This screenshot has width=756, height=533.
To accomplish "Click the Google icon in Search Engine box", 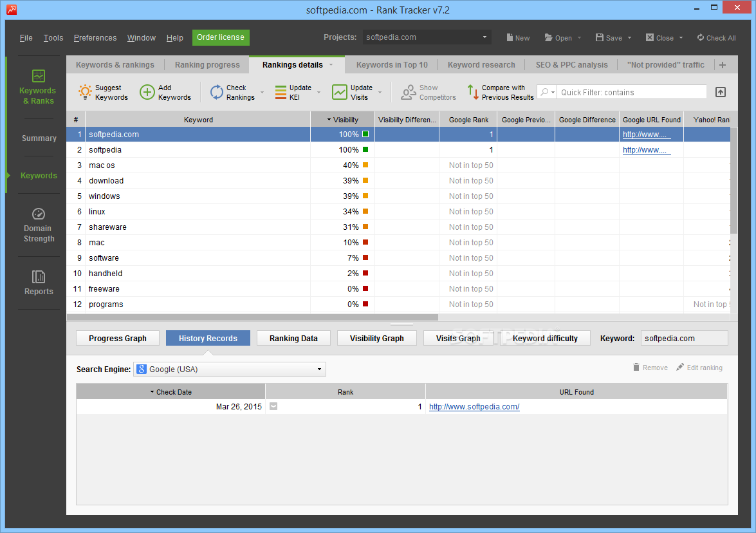I will coord(142,369).
